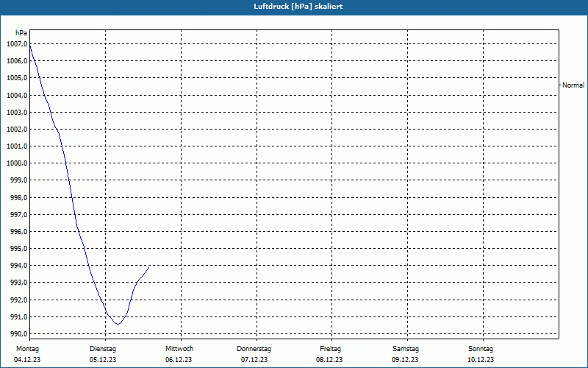588x368 pixels.
Task: Click the 990,0 axis value
Action: [x=18, y=334]
